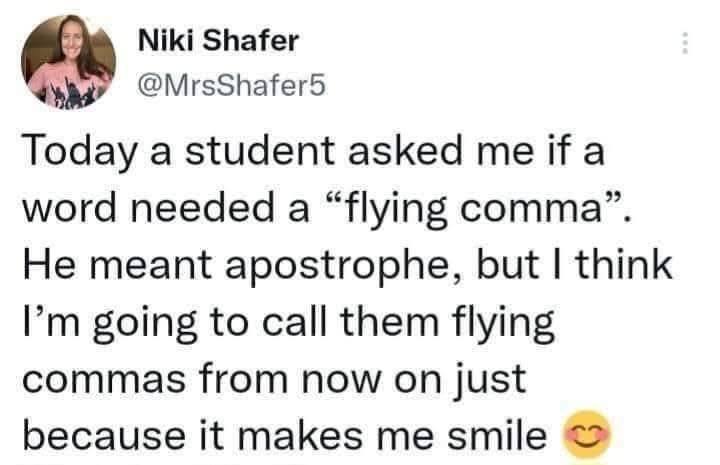This screenshot has height=465, width=720.
Task: Open Niki Shafer's round profile picture
Action: pyautogui.click(x=68, y=62)
